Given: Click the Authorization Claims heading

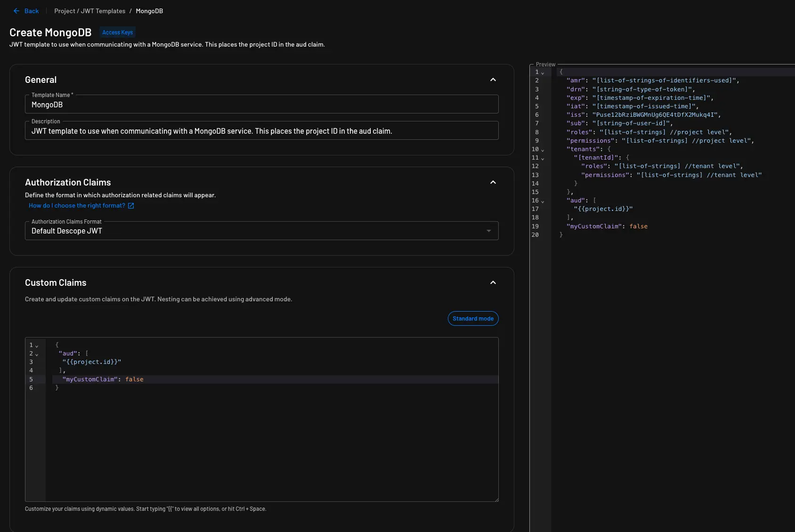Looking at the screenshot, I should coord(68,182).
